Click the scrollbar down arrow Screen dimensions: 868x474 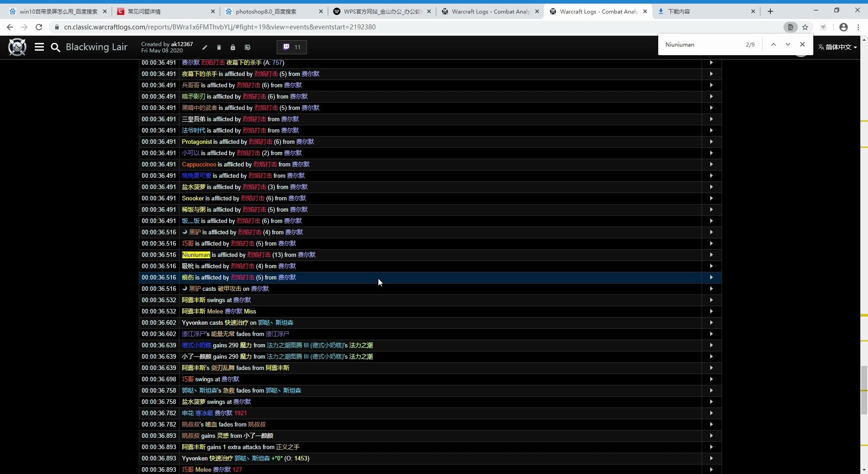tap(864, 470)
